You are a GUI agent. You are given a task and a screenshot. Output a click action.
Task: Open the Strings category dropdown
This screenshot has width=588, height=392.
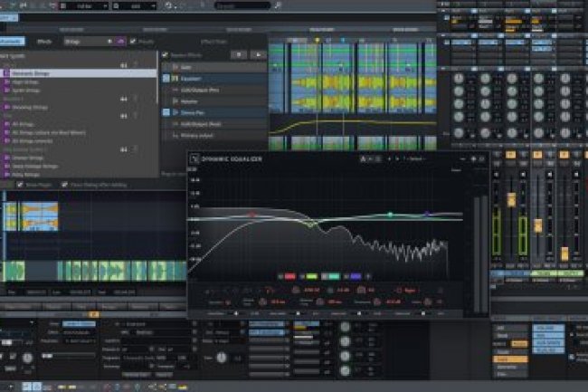click(x=89, y=42)
